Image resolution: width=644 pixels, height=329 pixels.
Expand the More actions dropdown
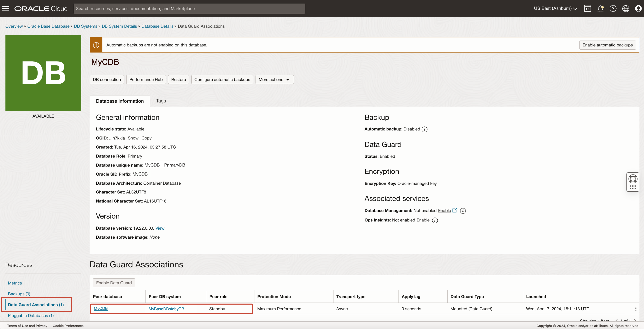[274, 80]
